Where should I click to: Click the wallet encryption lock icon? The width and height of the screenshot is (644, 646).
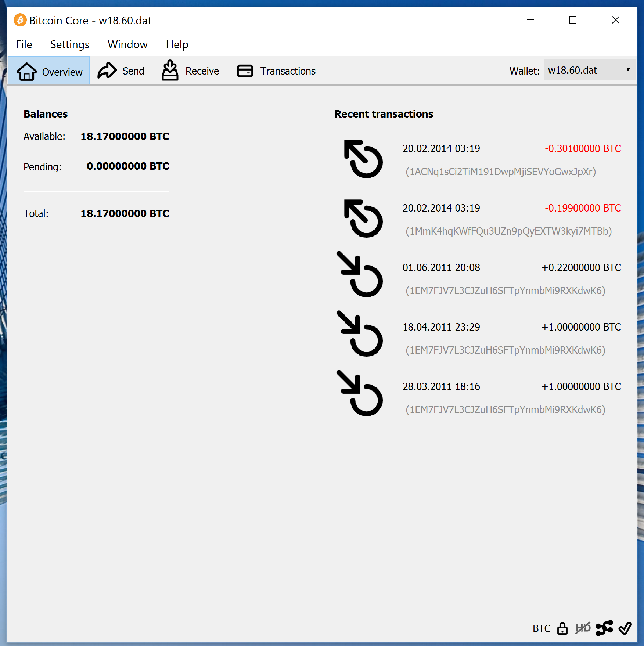click(562, 628)
